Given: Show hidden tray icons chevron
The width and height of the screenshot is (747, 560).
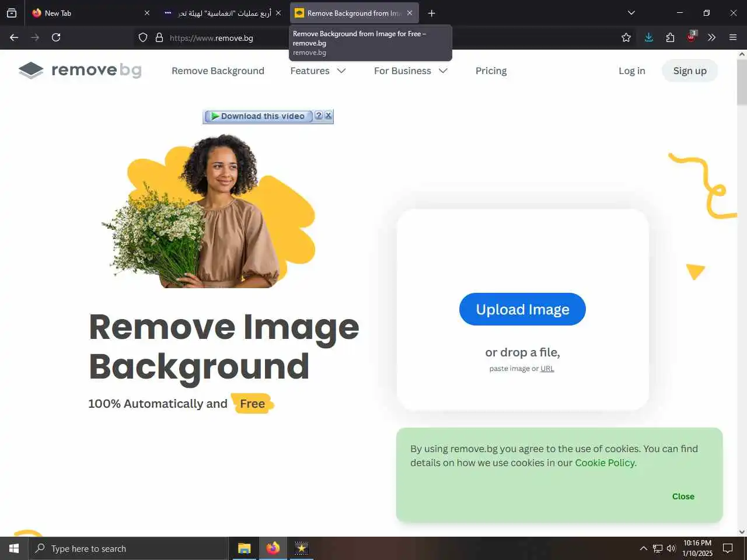Looking at the screenshot, I should 643,548.
